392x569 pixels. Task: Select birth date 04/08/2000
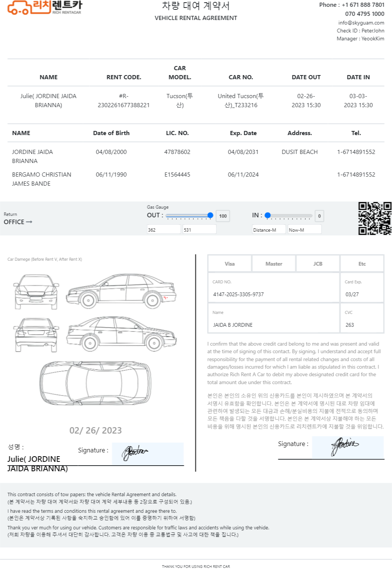tap(111, 152)
